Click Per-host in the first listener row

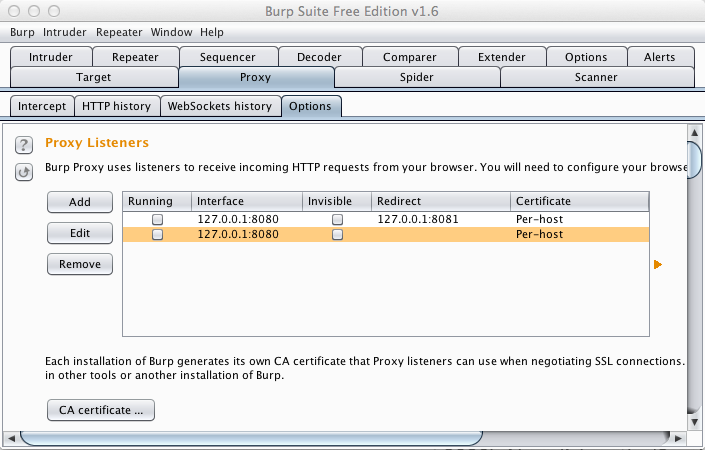(539, 219)
